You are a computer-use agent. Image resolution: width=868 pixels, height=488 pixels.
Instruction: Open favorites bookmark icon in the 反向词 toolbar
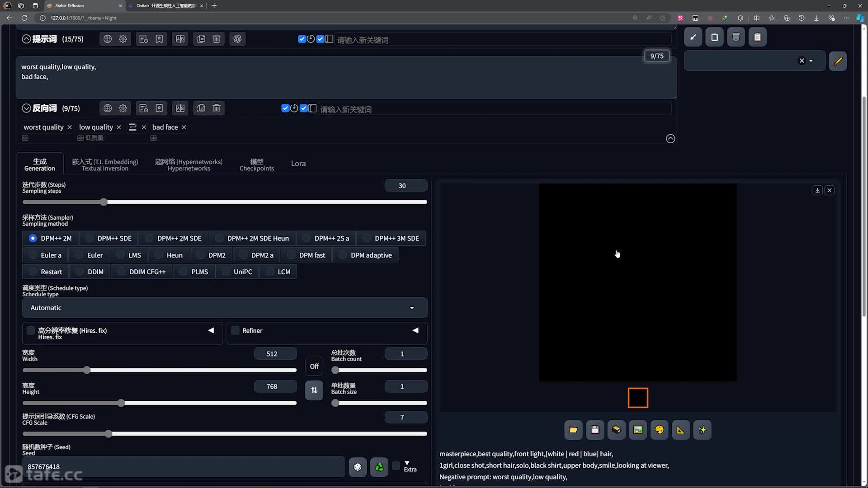click(159, 108)
